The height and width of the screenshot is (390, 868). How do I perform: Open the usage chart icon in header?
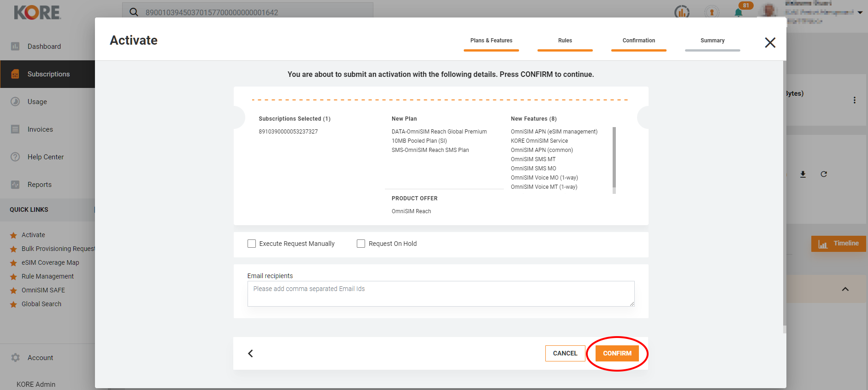682,12
